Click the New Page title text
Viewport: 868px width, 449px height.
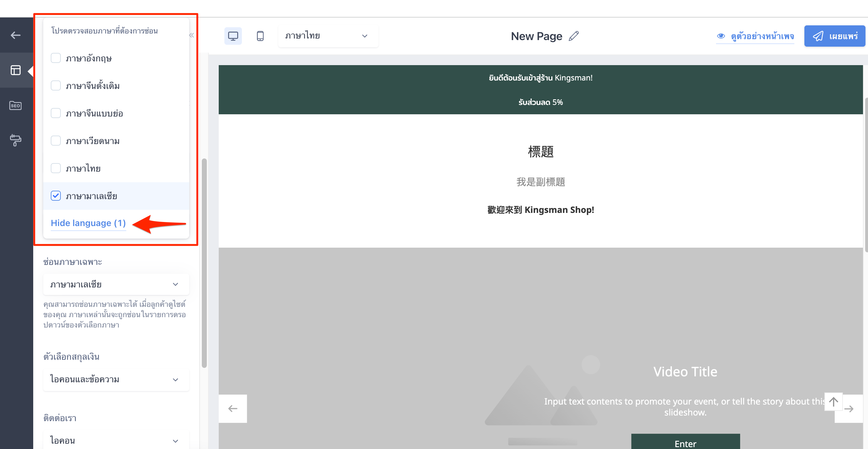click(536, 36)
